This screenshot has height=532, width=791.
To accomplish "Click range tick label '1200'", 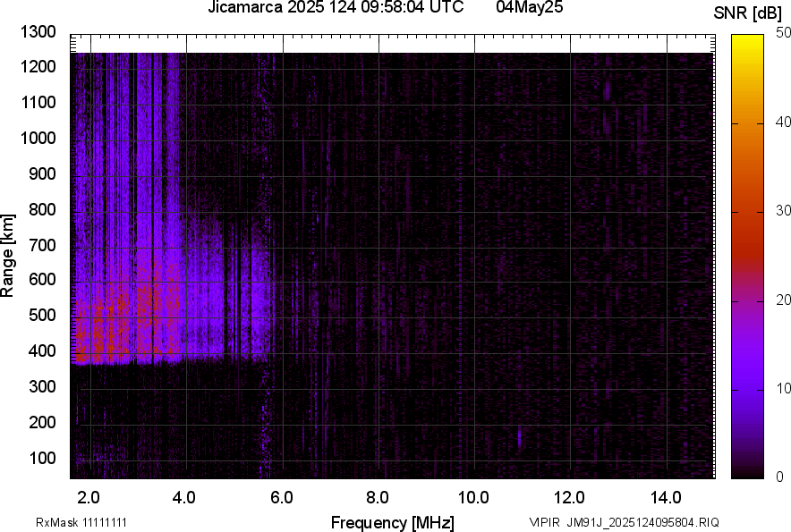I will 38,66.
